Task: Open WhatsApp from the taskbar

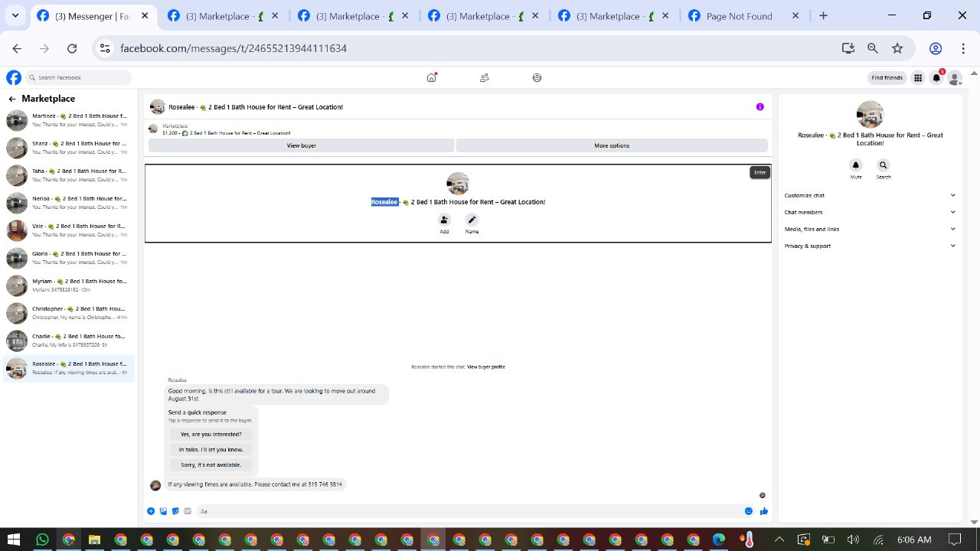Action: [x=42, y=540]
